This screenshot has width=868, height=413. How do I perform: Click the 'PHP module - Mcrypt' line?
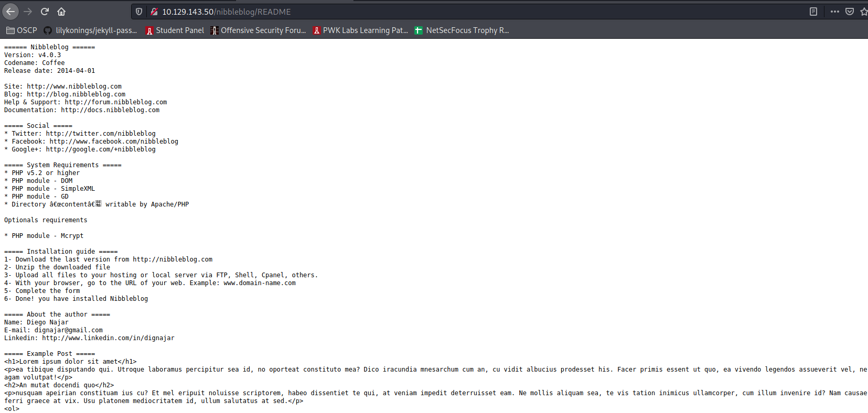click(44, 236)
